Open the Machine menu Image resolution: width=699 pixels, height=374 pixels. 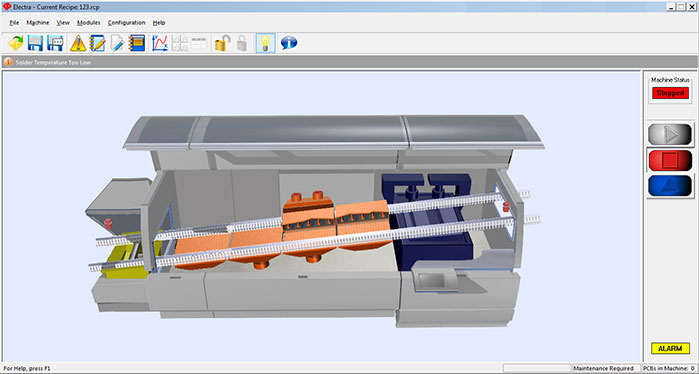(38, 23)
